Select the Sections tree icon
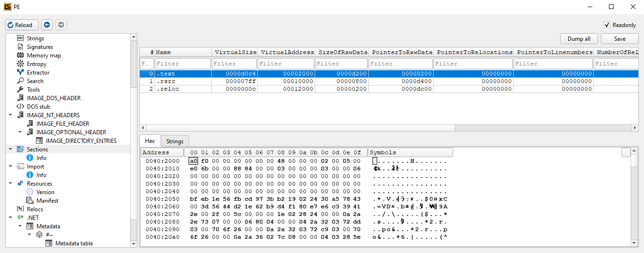The height and width of the screenshot is (253, 644). pyautogui.click(x=20, y=149)
